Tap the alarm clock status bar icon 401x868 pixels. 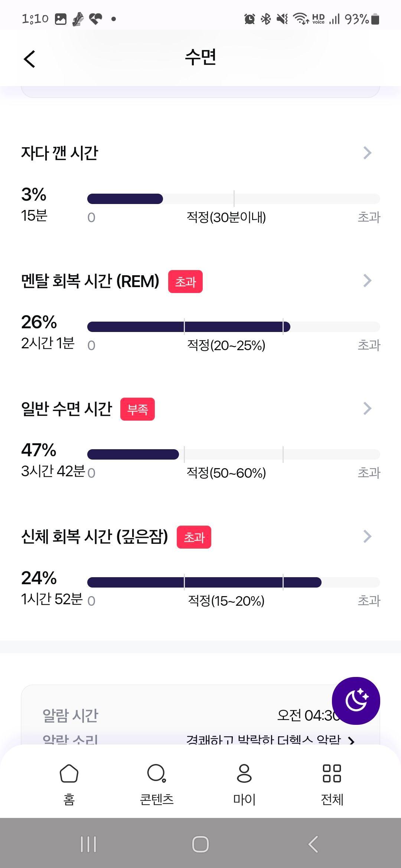(250, 19)
